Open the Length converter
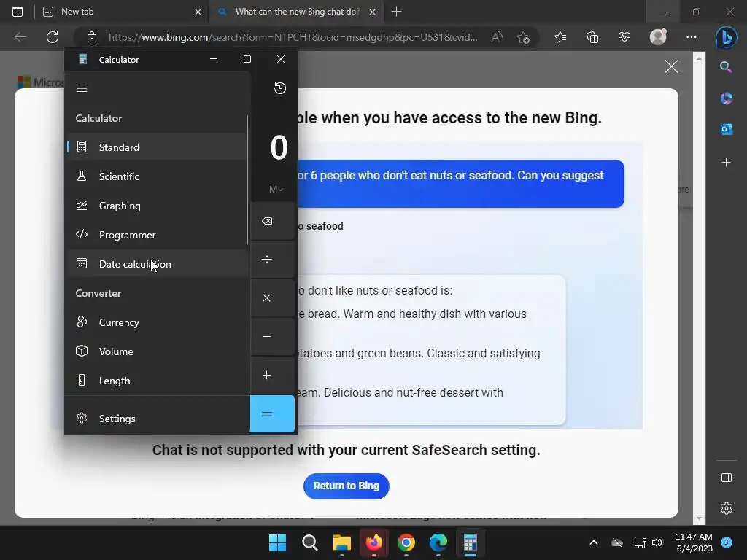Image resolution: width=747 pixels, height=560 pixels. tap(157, 381)
